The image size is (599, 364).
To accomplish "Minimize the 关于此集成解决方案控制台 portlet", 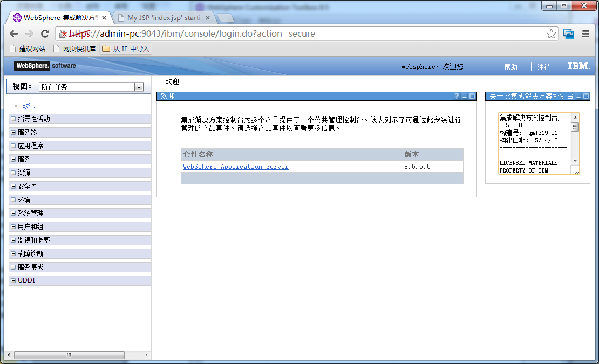I will click(578, 97).
